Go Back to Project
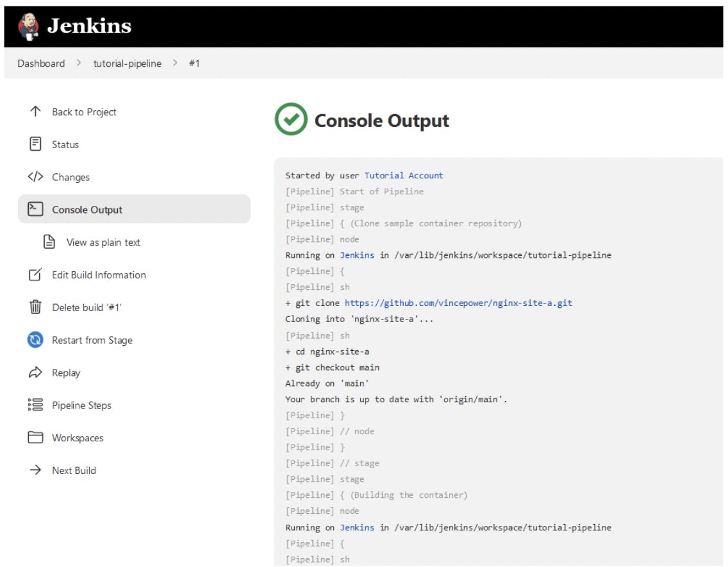The height and width of the screenshot is (567, 728). tap(84, 112)
